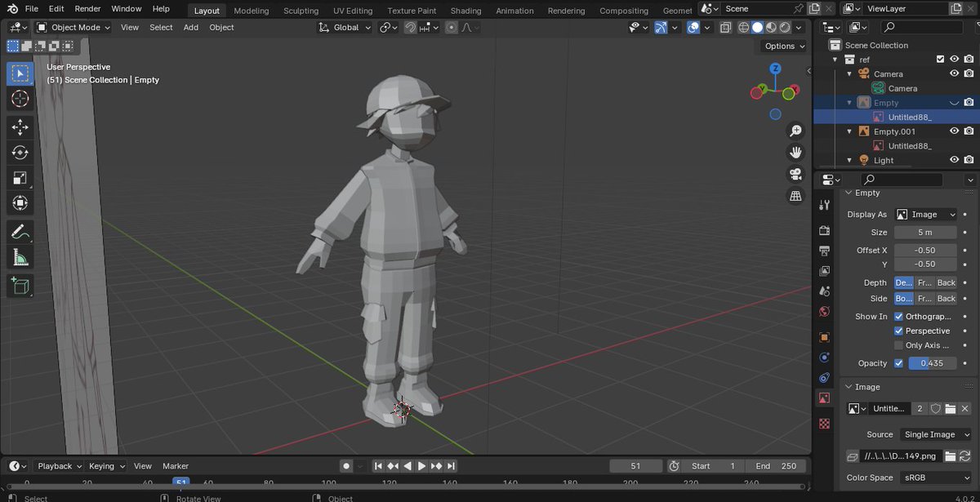Viewport: 980px width, 502px height.
Task: Hide the Light object in viewport
Action: coord(954,160)
